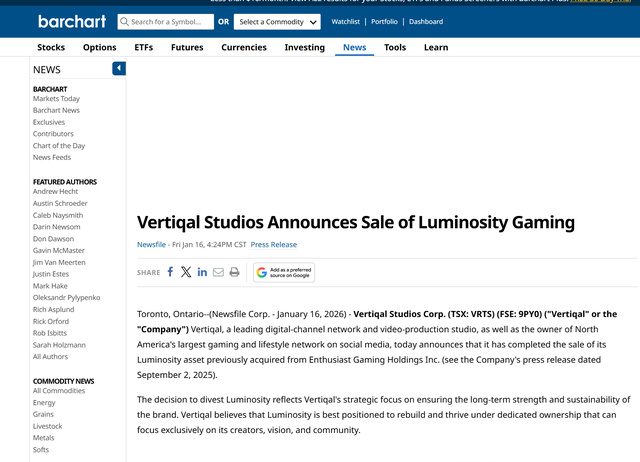Screen dimensions: 640x462
Task: Email the article via envelope icon
Action: pyautogui.click(x=218, y=272)
